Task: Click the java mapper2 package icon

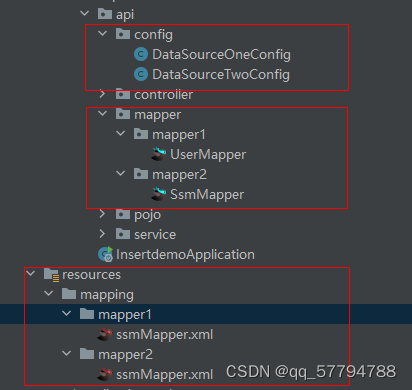Action: coord(141,174)
